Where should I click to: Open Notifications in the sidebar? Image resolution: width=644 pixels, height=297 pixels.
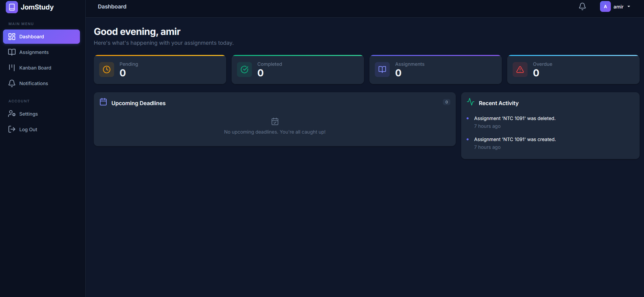click(41, 83)
